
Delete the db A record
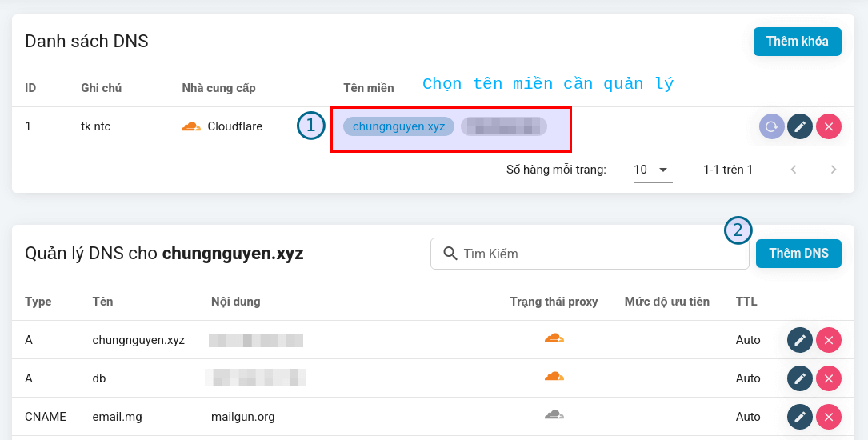[x=829, y=378]
